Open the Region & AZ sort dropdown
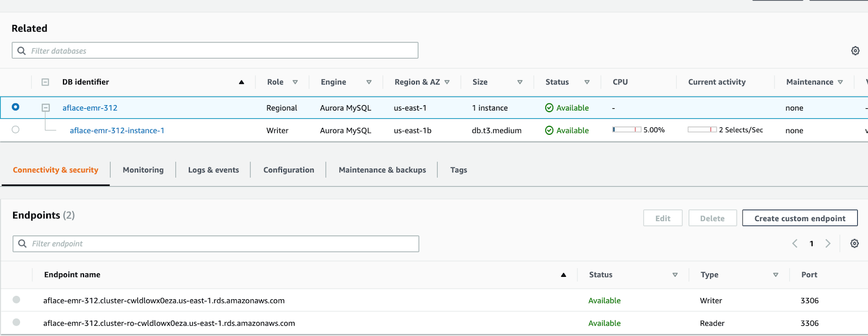 click(447, 82)
